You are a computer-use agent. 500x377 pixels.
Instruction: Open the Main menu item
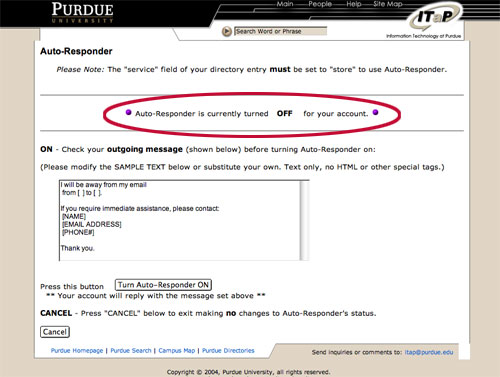[285, 4]
